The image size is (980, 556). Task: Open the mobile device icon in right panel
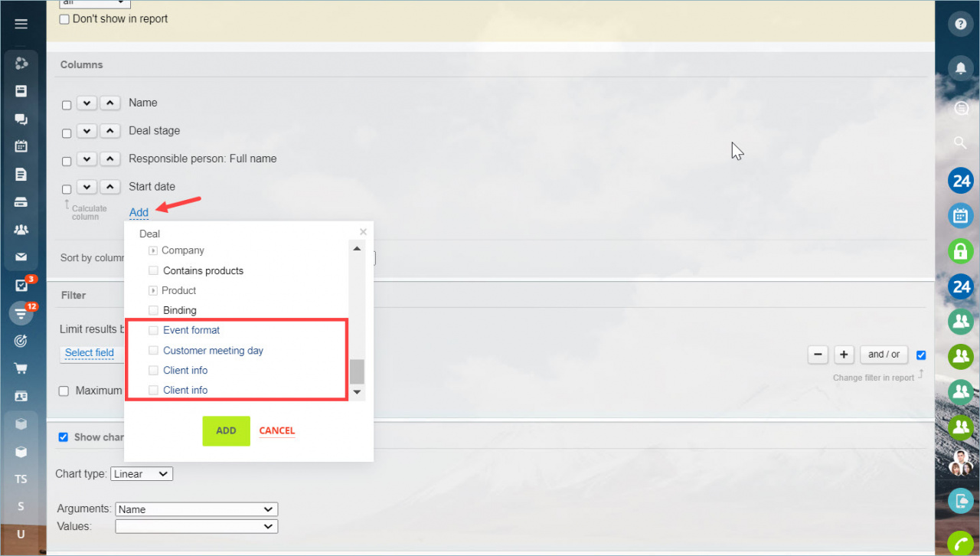[x=960, y=501]
